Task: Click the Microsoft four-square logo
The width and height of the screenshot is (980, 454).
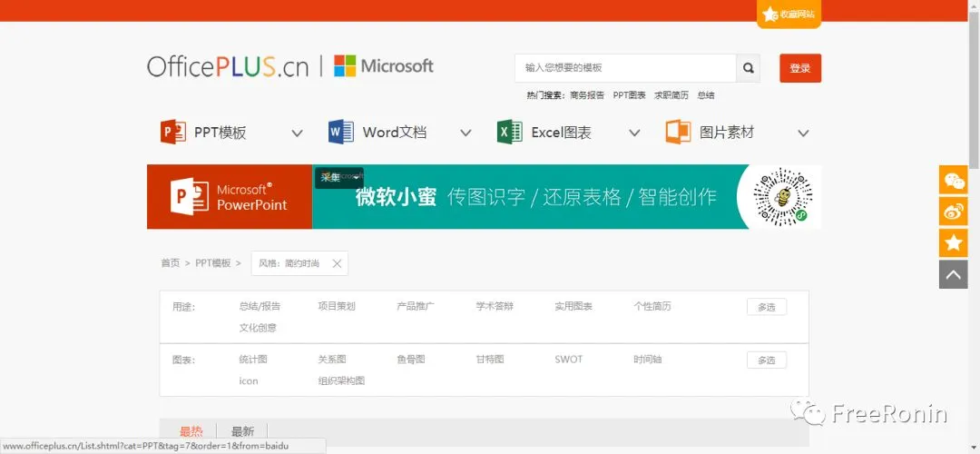Action: coord(345,65)
